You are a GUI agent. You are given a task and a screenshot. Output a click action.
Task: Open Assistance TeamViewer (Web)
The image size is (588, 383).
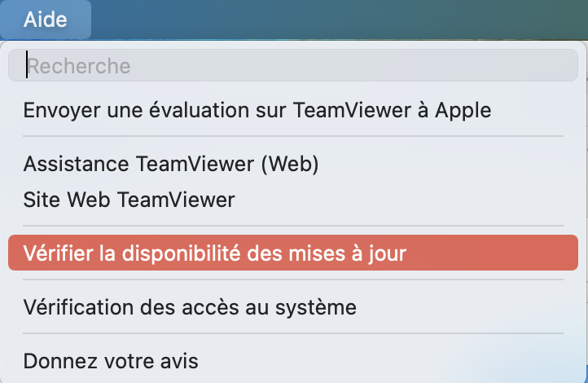coord(171,164)
